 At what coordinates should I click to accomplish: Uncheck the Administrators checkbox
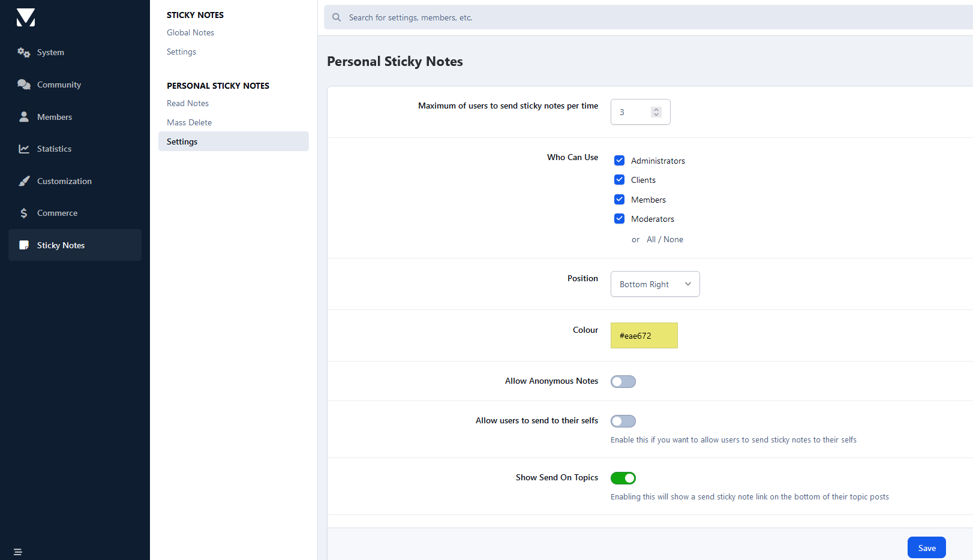pos(619,161)
